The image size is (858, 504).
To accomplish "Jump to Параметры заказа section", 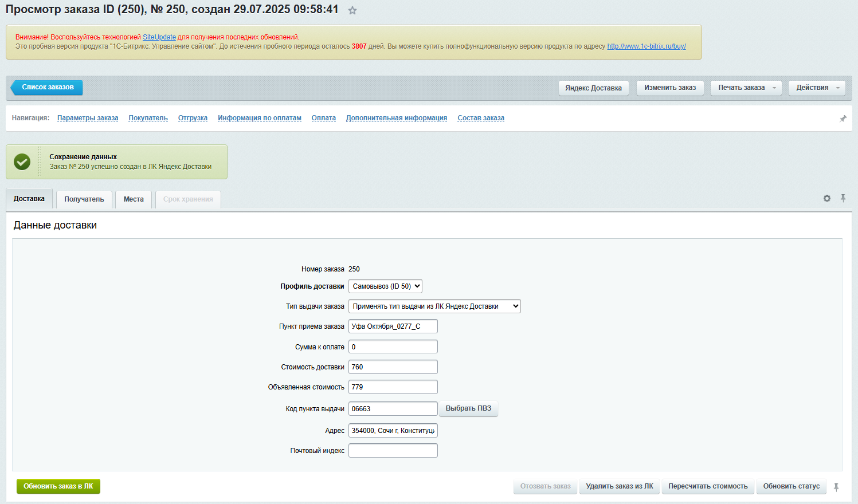I will click(x=88, y=118).
